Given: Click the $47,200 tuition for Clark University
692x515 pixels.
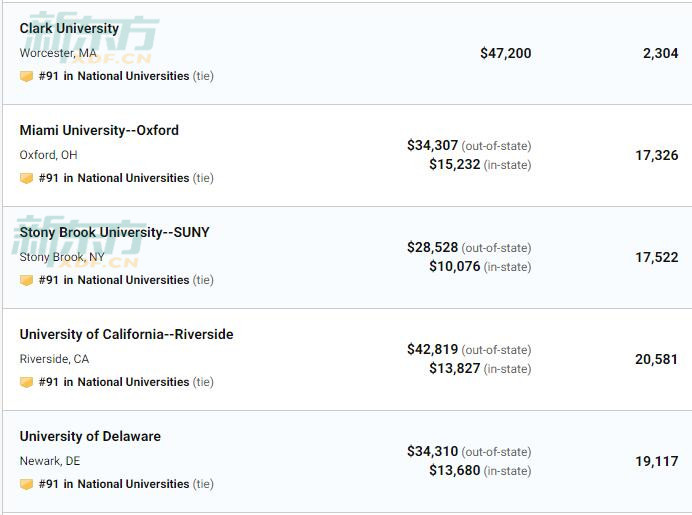Looking at the screenshot, I should 506,53.
